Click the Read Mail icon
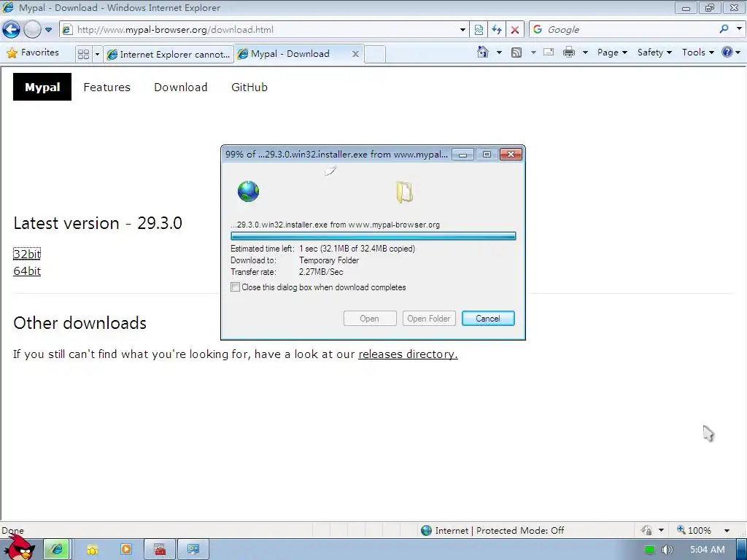 coord(549,52)
